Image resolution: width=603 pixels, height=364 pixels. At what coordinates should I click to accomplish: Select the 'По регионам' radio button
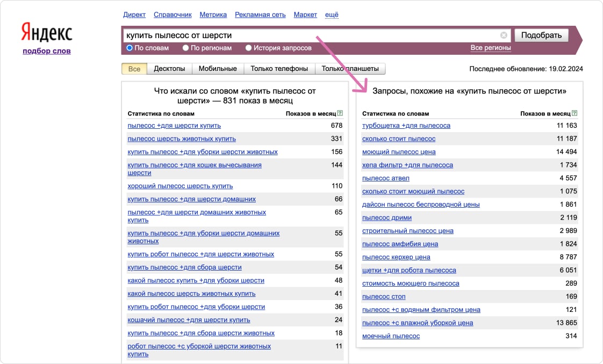[x=185, y=48]
